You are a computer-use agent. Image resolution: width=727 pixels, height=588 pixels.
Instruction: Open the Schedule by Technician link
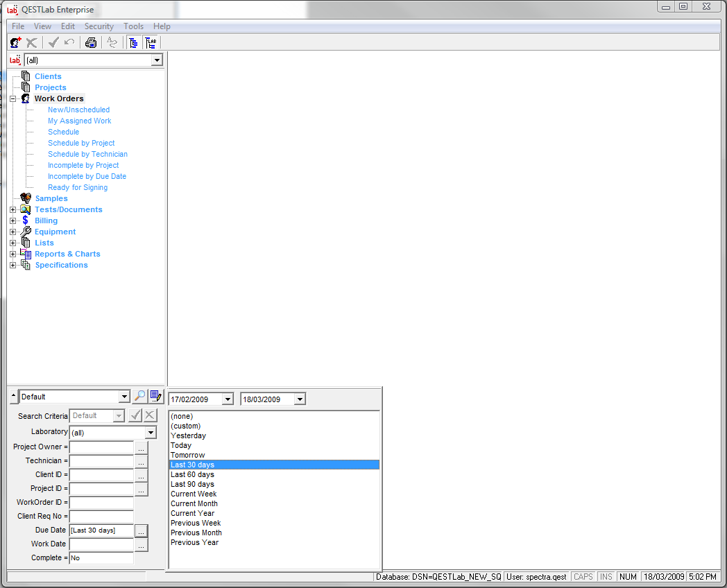coord(87,154)
